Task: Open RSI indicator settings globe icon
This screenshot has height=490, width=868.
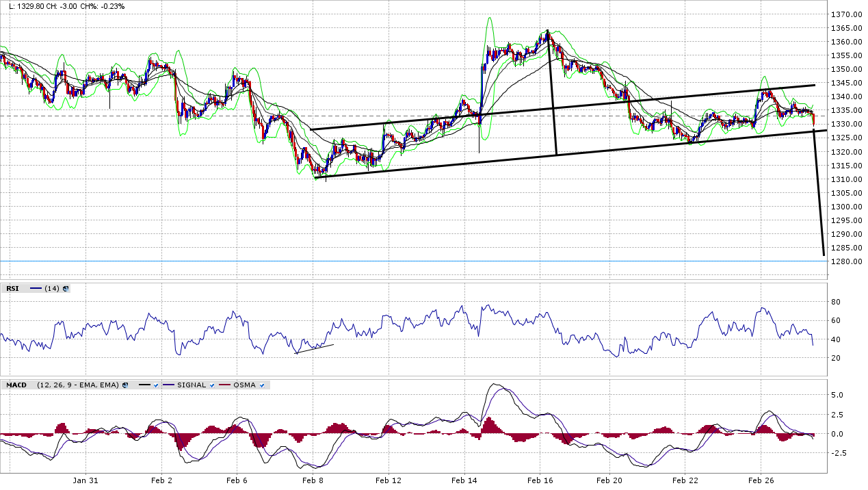Action: point(66,289)
